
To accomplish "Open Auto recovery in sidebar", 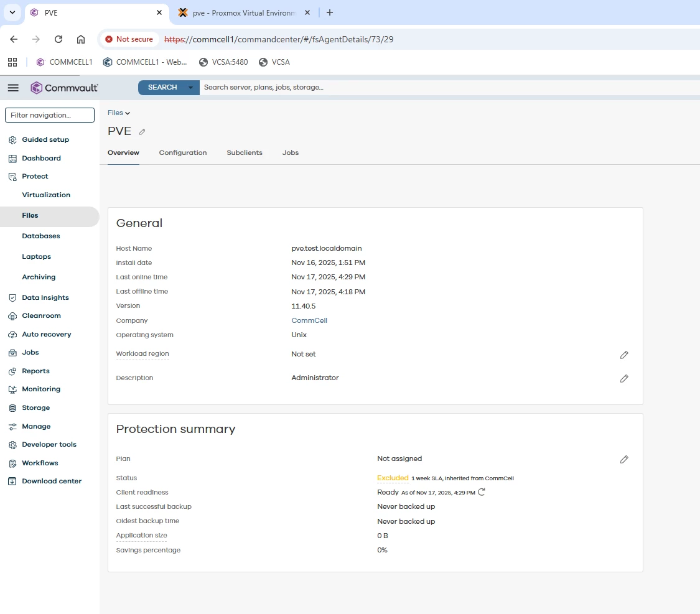I will (47, 335).
